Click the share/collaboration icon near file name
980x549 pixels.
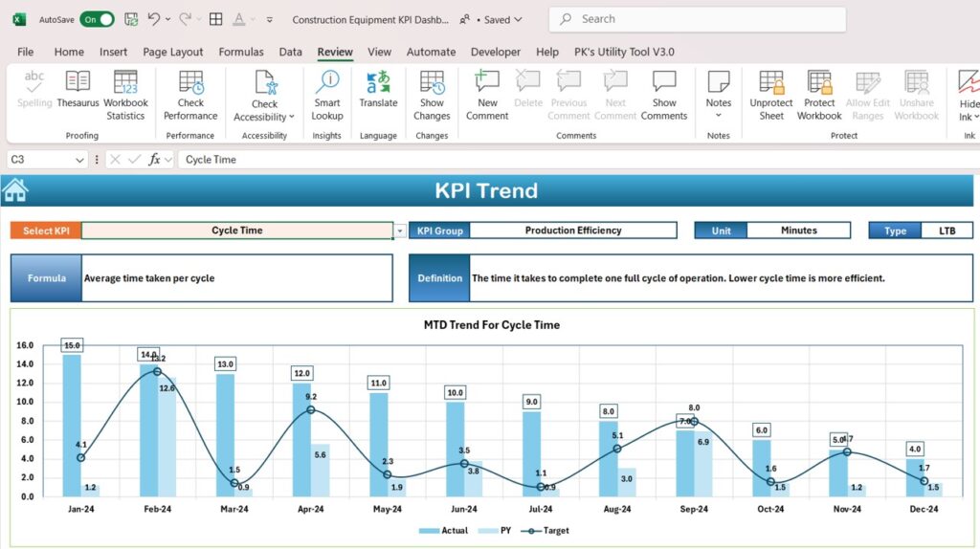coord(464,20)
